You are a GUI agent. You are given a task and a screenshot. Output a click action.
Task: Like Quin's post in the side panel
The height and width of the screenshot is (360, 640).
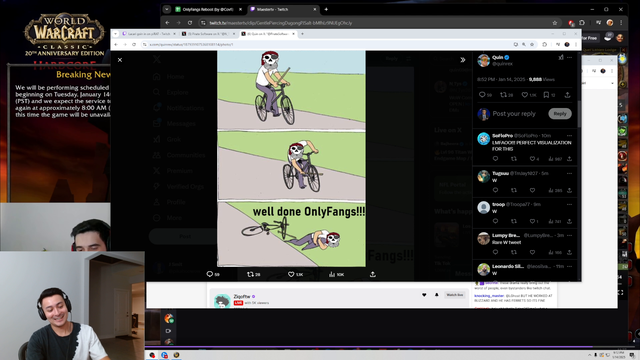(524, 95)
